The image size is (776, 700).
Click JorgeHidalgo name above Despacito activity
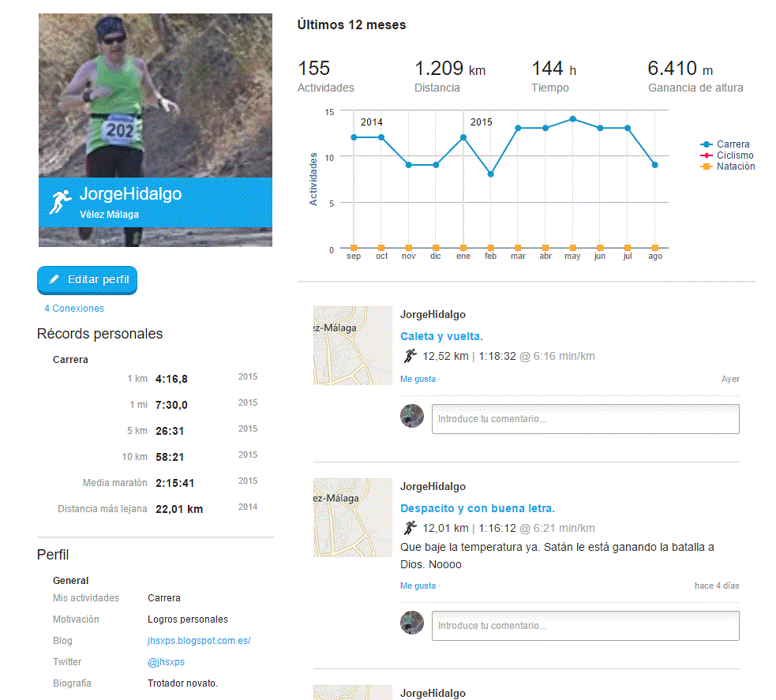[433, 487]
